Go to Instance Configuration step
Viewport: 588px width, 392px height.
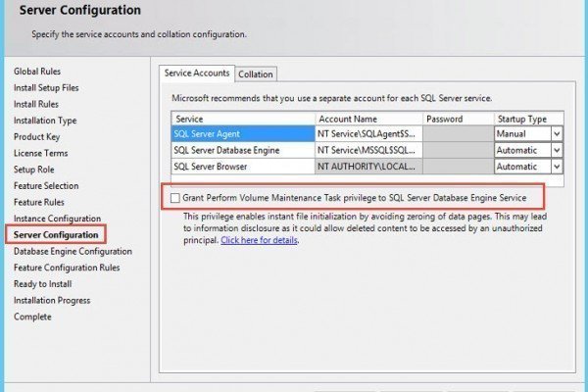[x=57, y=219]
